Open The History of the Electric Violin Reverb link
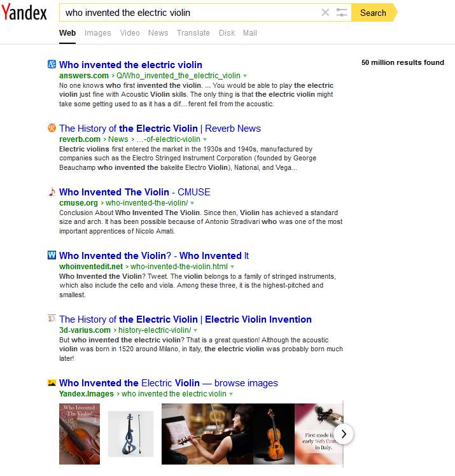This screenshot has height=476, width=455. 160,129
